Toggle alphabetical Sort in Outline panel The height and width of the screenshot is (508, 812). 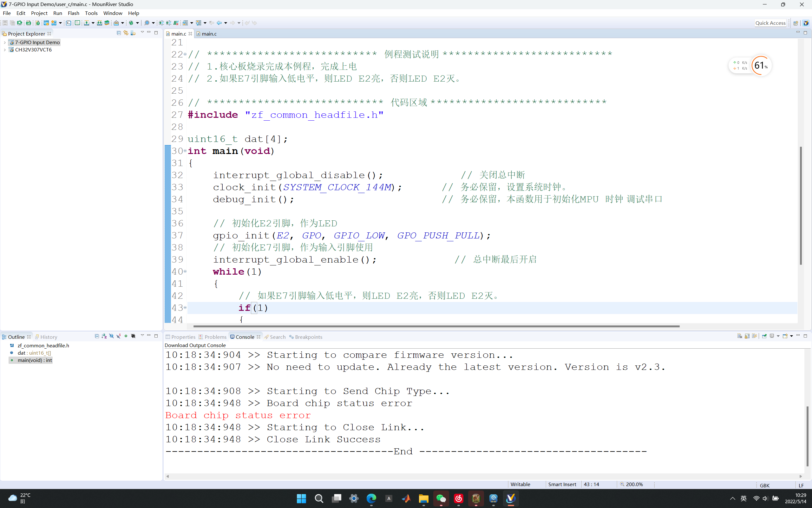[104, 336]
